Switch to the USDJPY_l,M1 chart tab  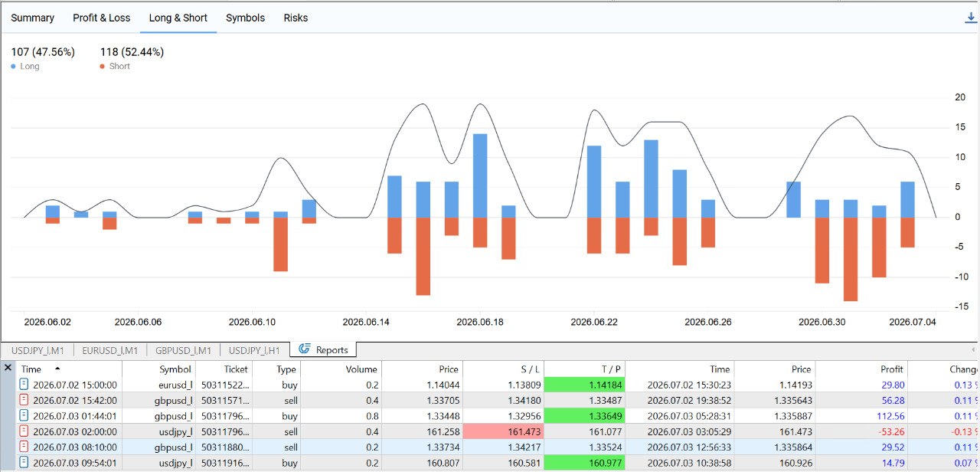[37, 350]
